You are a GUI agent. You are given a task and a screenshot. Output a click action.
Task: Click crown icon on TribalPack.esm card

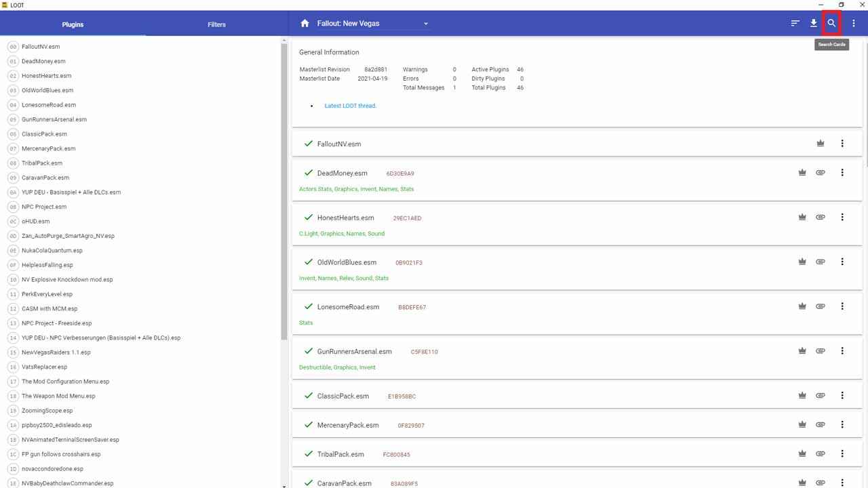coord(802,454)
